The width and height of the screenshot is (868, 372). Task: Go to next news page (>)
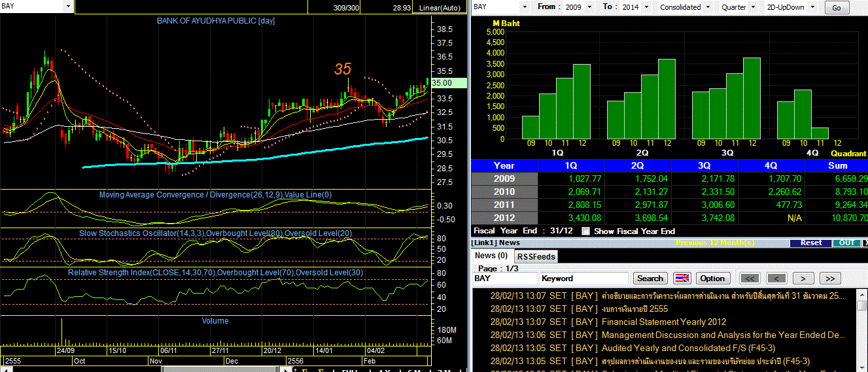point(803,278)
